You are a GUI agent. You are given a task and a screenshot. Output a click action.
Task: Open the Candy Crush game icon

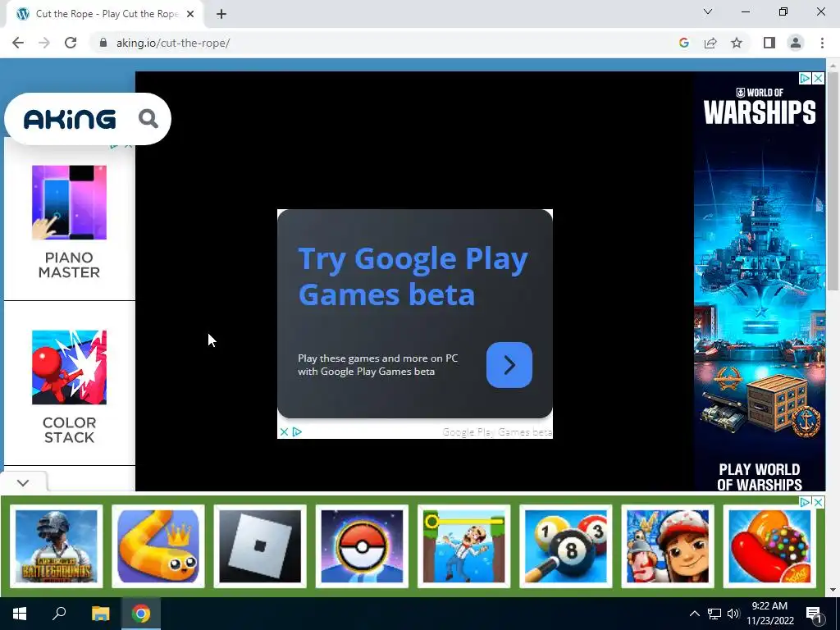point(769,546)
